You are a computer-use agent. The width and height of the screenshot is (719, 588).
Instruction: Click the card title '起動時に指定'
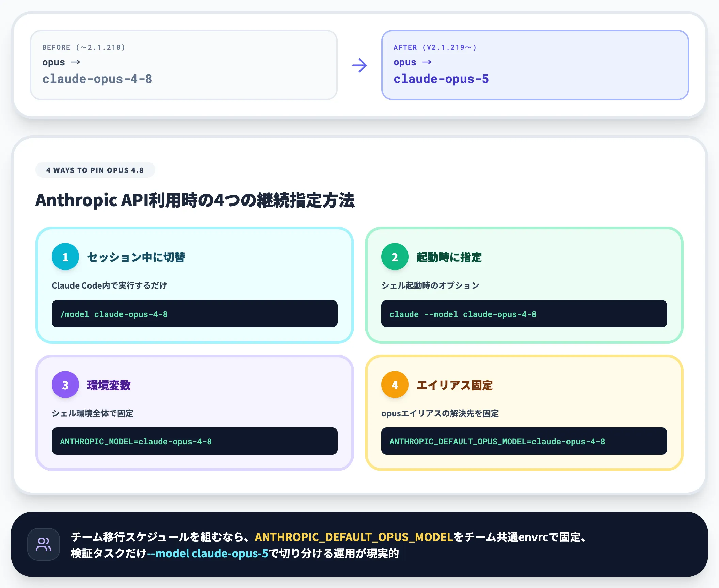449,257
